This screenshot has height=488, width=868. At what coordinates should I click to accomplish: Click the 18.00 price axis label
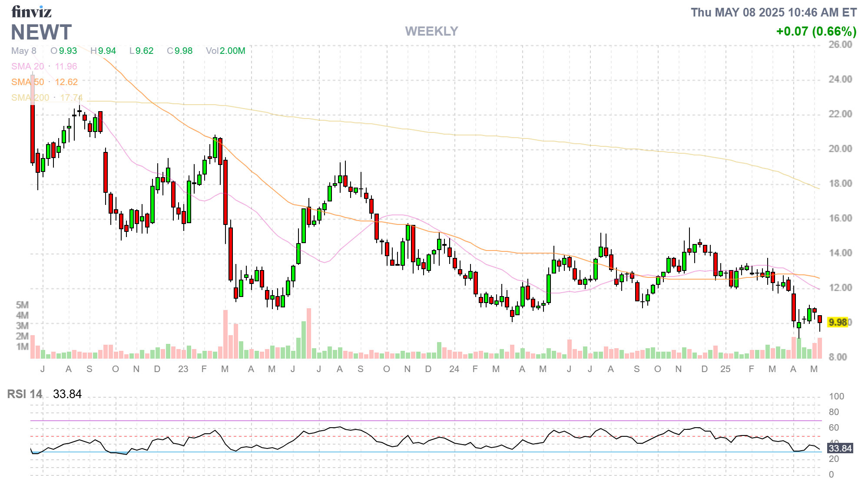tap(840, 184)
